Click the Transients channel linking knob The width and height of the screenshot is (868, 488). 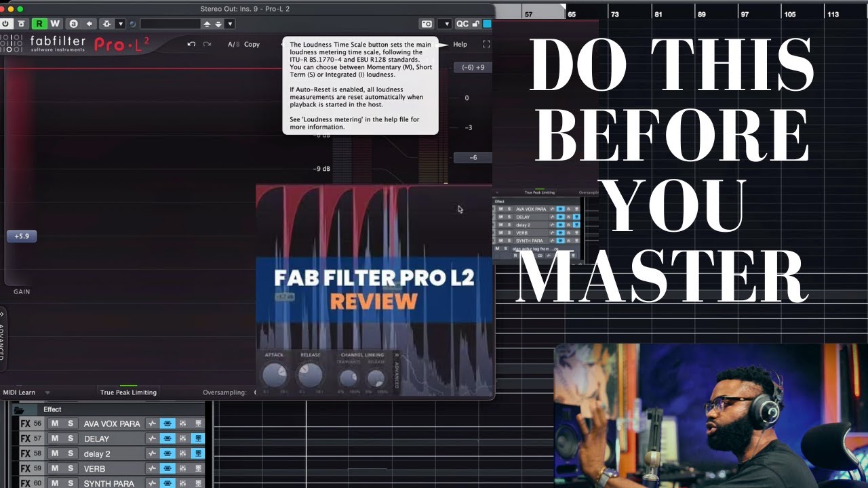(x=348, y=378)
